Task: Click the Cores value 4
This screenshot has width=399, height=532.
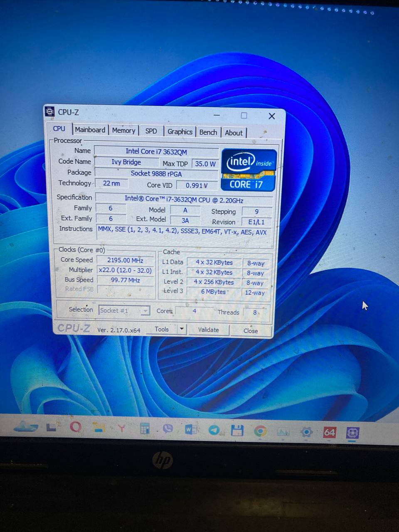Action: point(195,311)
